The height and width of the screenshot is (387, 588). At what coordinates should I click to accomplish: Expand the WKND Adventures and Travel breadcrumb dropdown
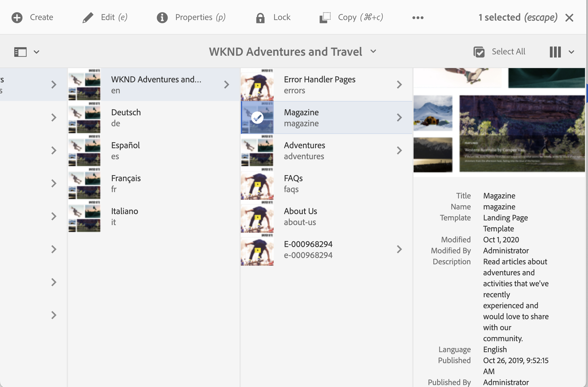click(373, 51)
